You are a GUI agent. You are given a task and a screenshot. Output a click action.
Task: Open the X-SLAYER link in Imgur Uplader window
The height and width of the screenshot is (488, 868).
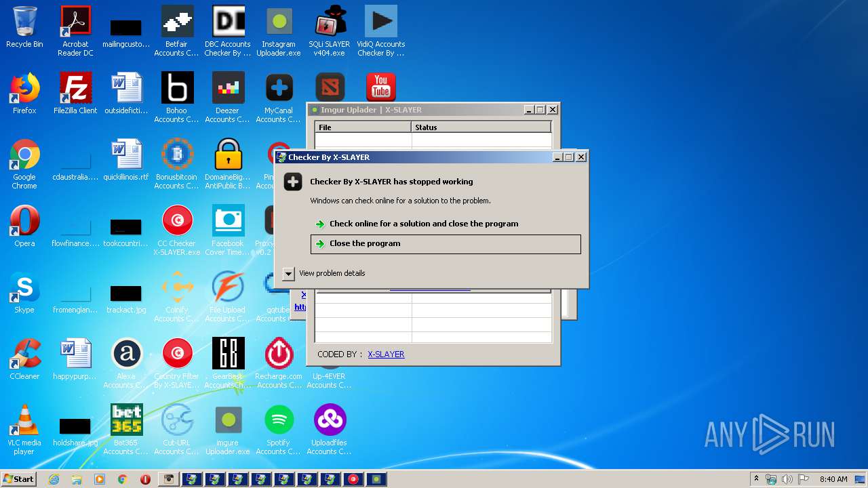click(386, 354)
